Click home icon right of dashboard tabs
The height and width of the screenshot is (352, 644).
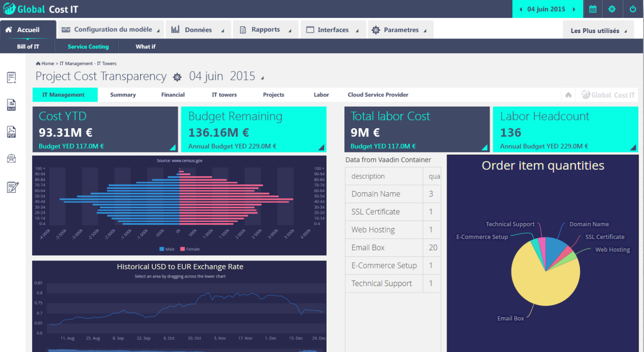[568, 95]
